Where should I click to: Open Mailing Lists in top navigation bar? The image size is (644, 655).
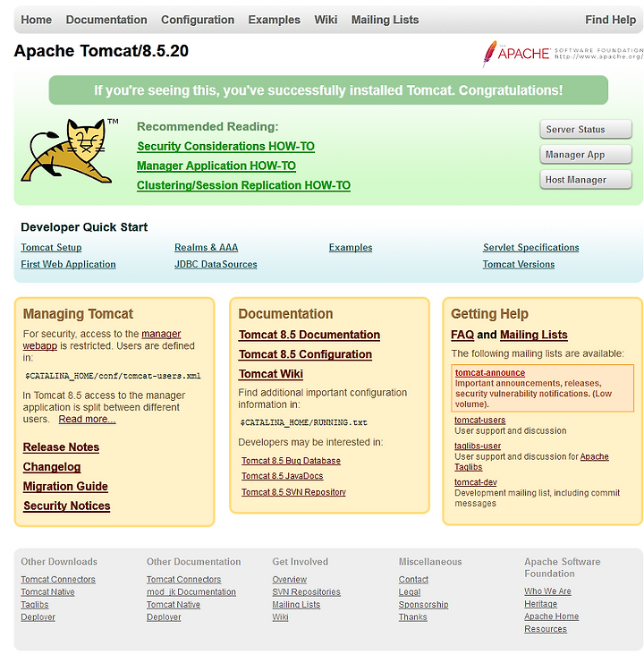click(x=386, y=20)
